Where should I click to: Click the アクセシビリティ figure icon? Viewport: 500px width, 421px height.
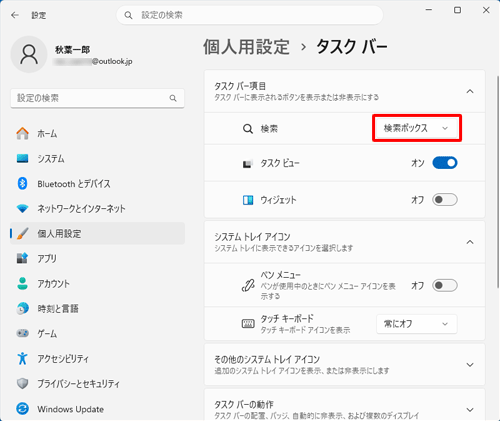22,358
